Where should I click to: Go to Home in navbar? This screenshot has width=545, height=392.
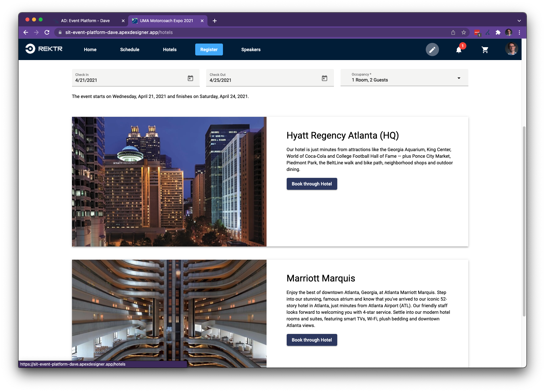90,49
